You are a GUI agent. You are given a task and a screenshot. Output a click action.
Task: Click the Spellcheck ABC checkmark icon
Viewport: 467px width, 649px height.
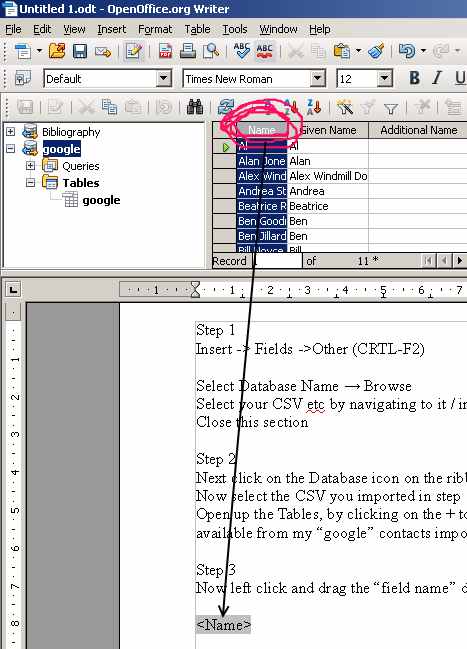click(241, 51)
